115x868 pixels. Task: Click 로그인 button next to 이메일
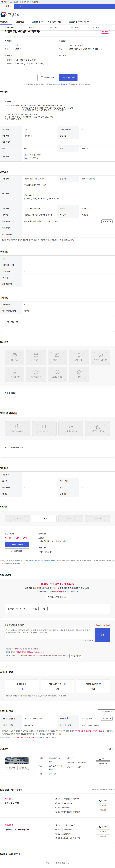coord(43,609)
